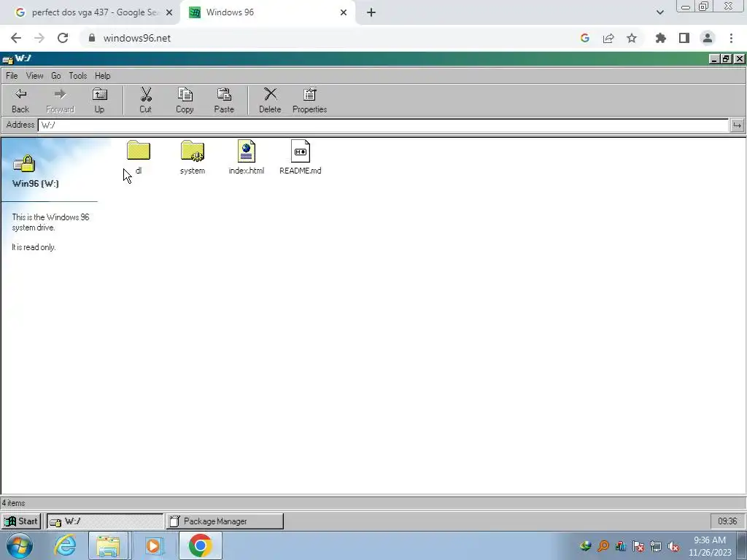
Task: Click the 09:36 clock in Windows 96 taskbar
Action: point(727,521)
